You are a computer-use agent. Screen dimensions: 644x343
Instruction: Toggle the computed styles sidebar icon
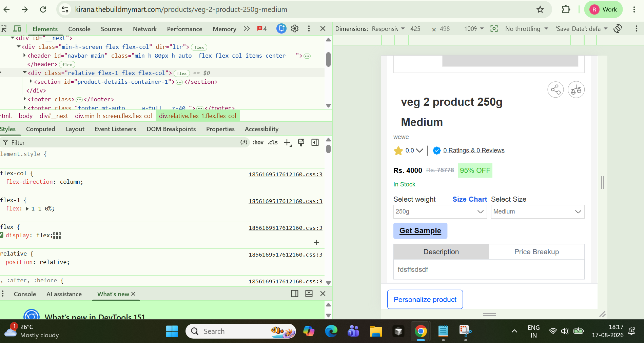coord(315,142)
